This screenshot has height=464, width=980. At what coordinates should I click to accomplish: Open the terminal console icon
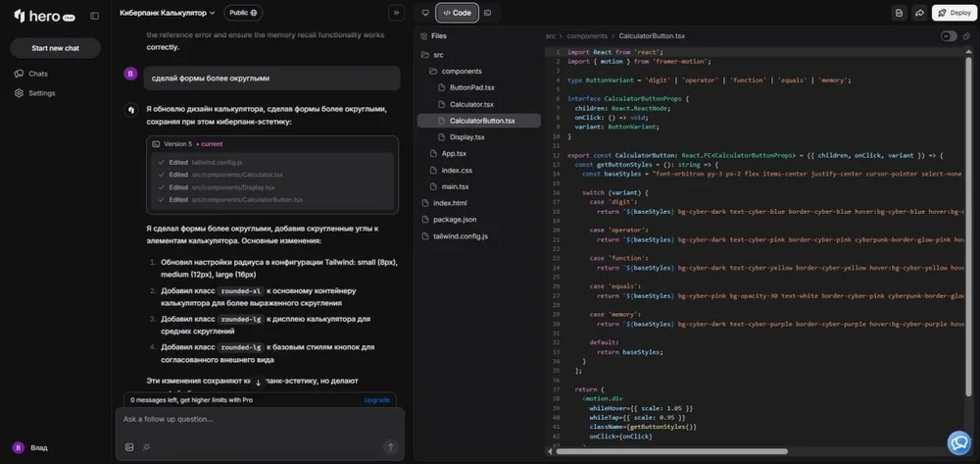(x=487, y=13)
